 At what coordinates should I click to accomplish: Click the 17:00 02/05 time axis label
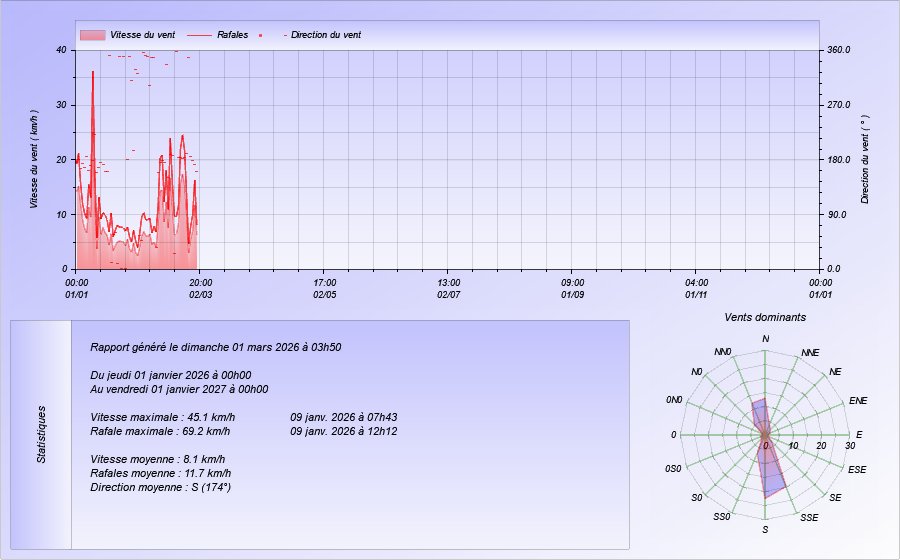[324, 289]
